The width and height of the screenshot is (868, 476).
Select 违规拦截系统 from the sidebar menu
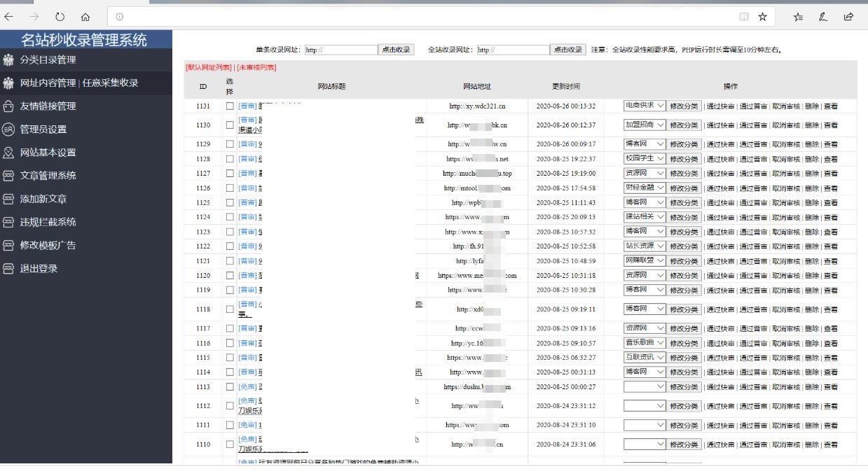point(48,223)
